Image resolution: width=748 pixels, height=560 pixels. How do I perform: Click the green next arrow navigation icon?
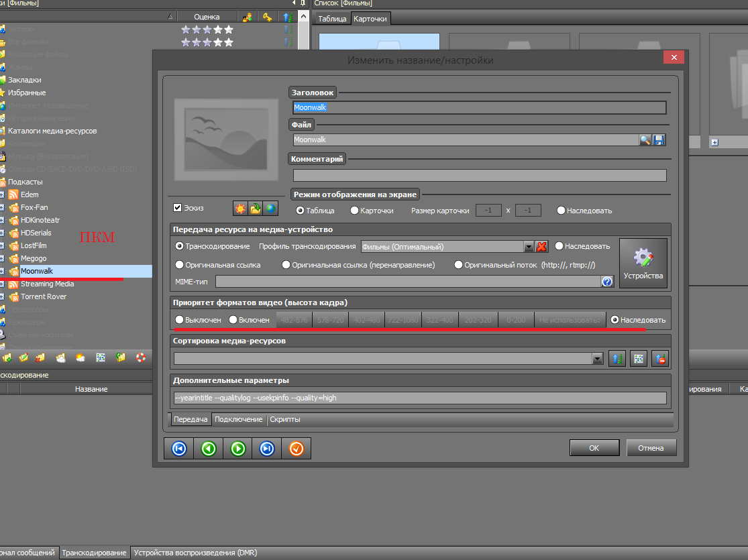click(237, 449)
